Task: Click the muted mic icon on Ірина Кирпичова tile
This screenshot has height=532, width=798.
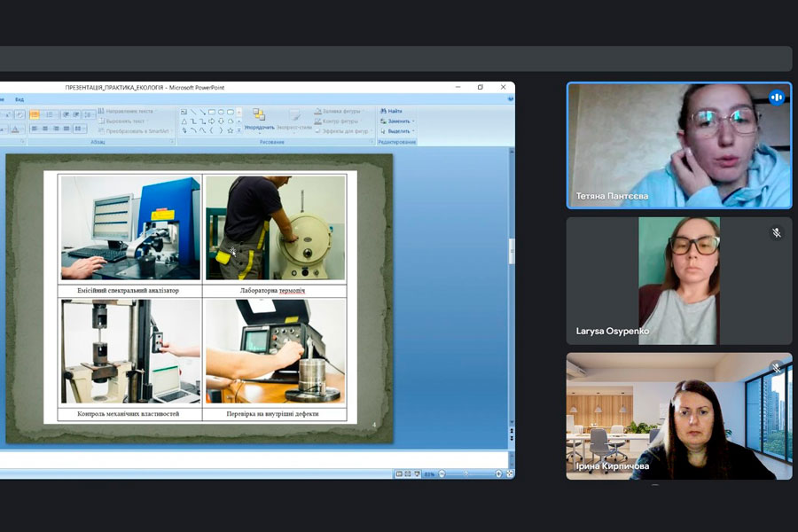Action: pos(776,367)
